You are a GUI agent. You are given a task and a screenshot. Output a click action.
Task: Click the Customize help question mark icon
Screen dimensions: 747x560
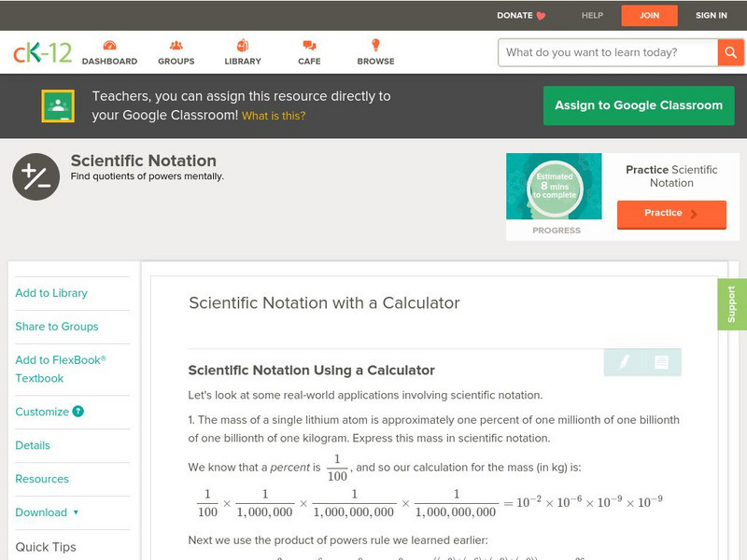click(78, 412)
